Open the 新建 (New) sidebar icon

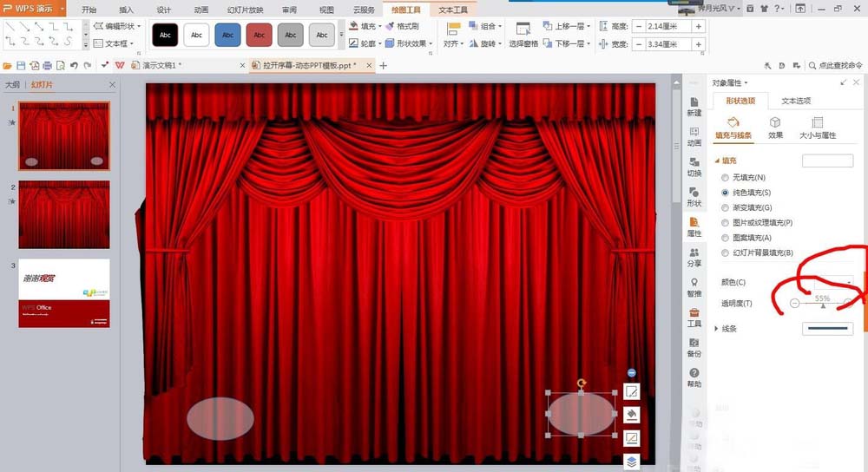click(x=694, y=106)
